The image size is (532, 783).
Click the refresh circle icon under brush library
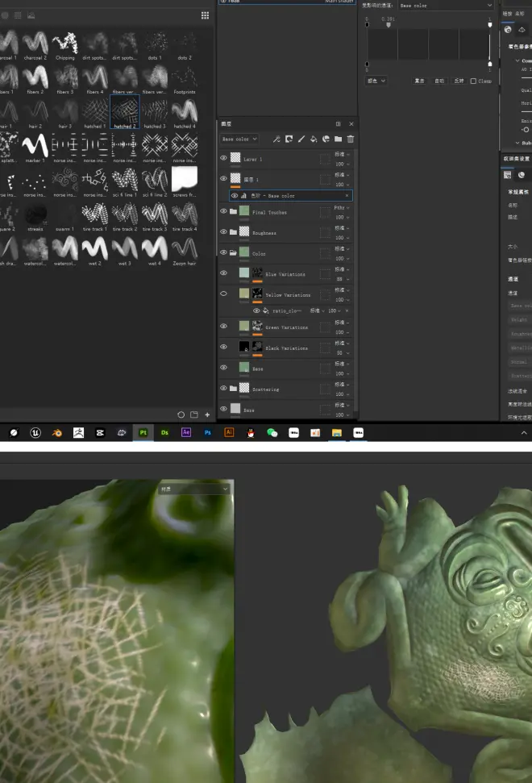coord(181,414)
